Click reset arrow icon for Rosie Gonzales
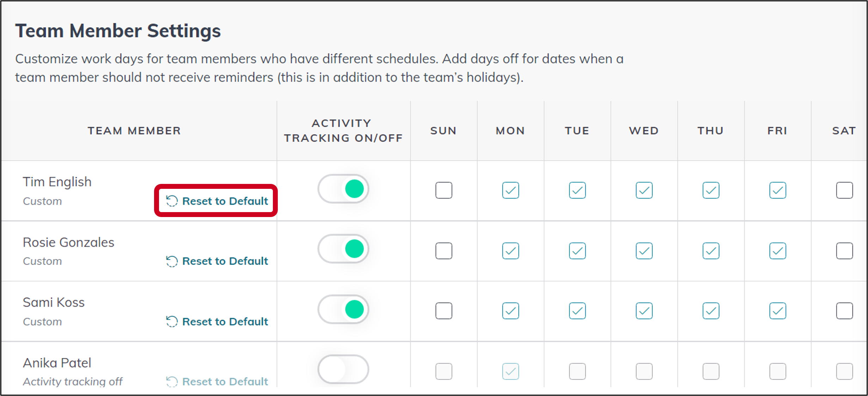This screenshot has height=396, width=868. (172, 261)
